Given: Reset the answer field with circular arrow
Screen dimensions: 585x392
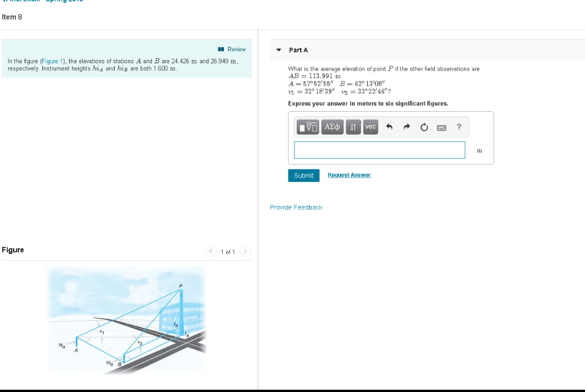Looking at the screenshot, I should (424, 127).
